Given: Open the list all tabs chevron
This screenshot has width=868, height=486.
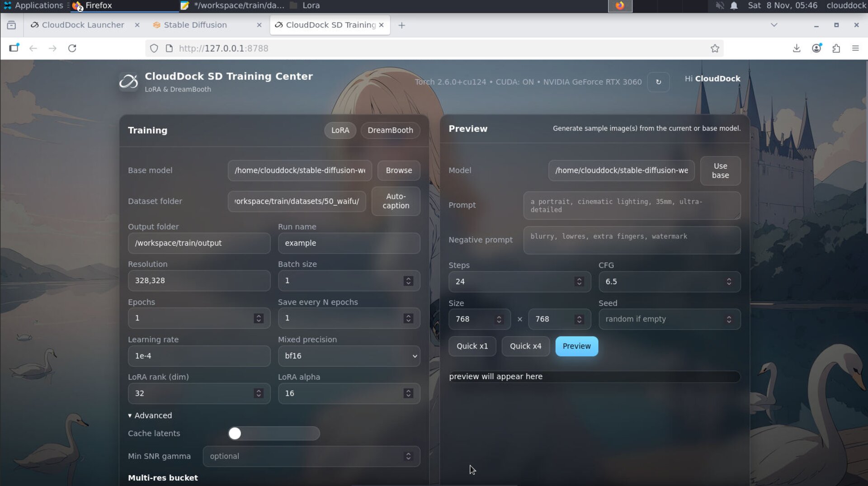Looking at the screenshot, I should tap(774, 25).
